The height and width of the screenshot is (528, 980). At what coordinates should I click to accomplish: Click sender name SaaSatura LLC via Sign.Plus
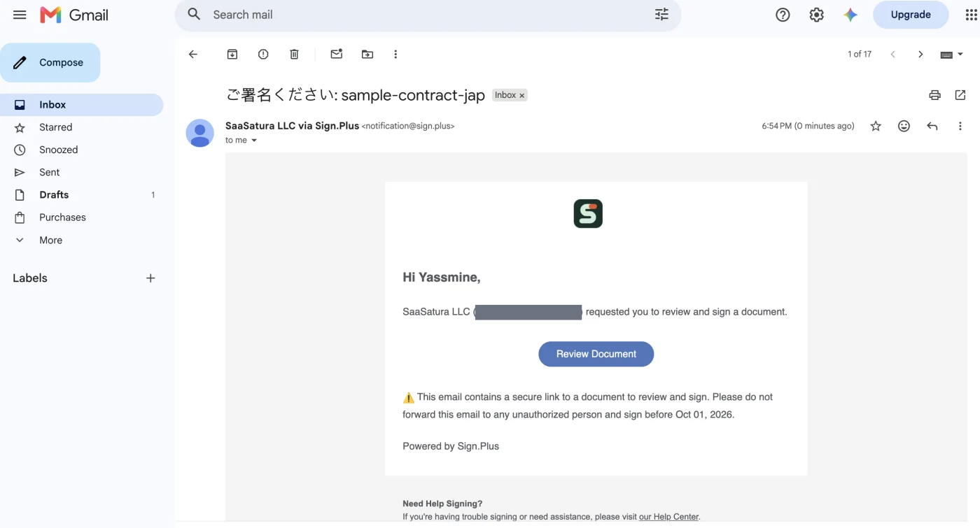coord(292,126)
